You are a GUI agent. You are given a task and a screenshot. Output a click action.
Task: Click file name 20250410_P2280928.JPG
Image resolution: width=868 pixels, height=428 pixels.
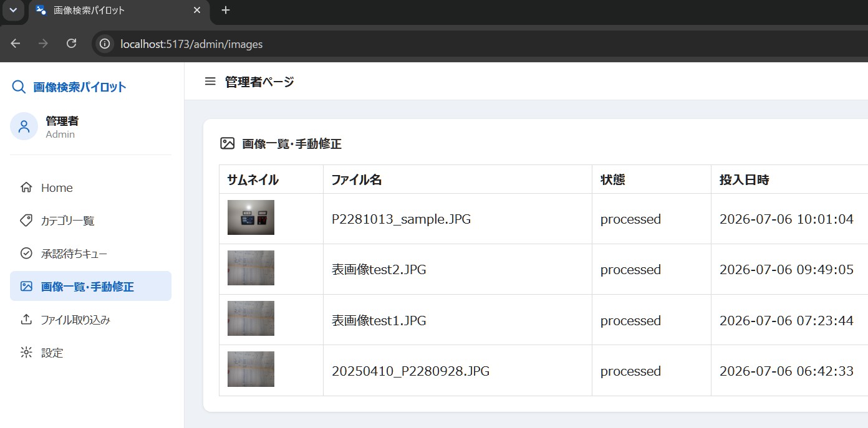click(x=410, y=371)
